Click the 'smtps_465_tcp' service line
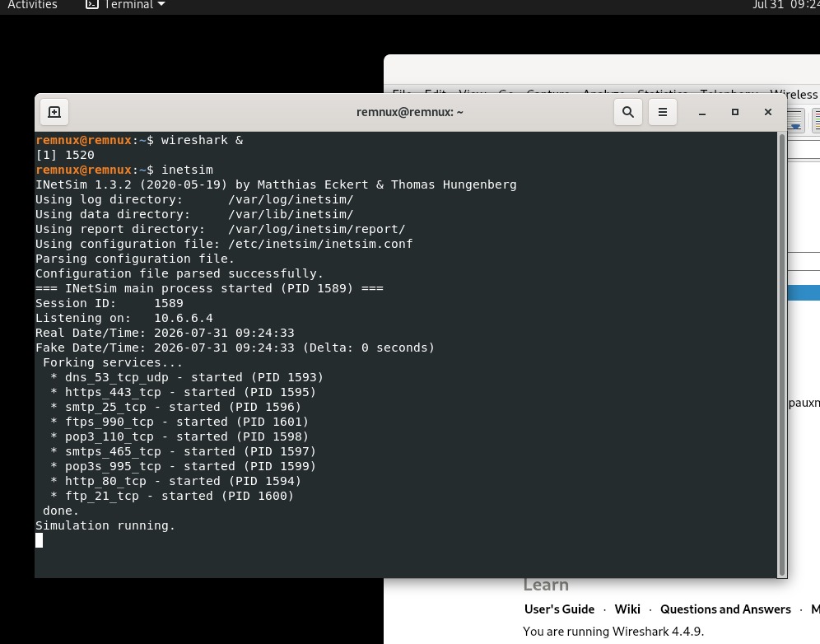Image resolution: width=820 pixels, height=644 pixels. (x=183, y=451)
